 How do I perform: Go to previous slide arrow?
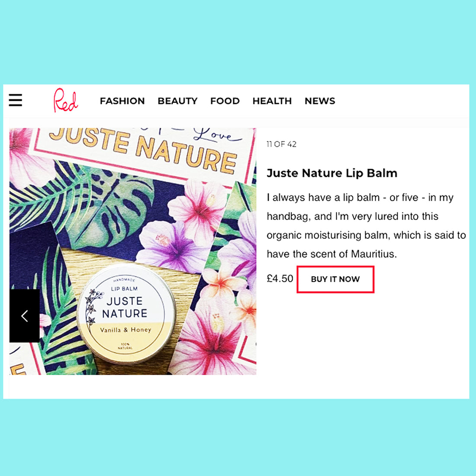tap(25, 316)
